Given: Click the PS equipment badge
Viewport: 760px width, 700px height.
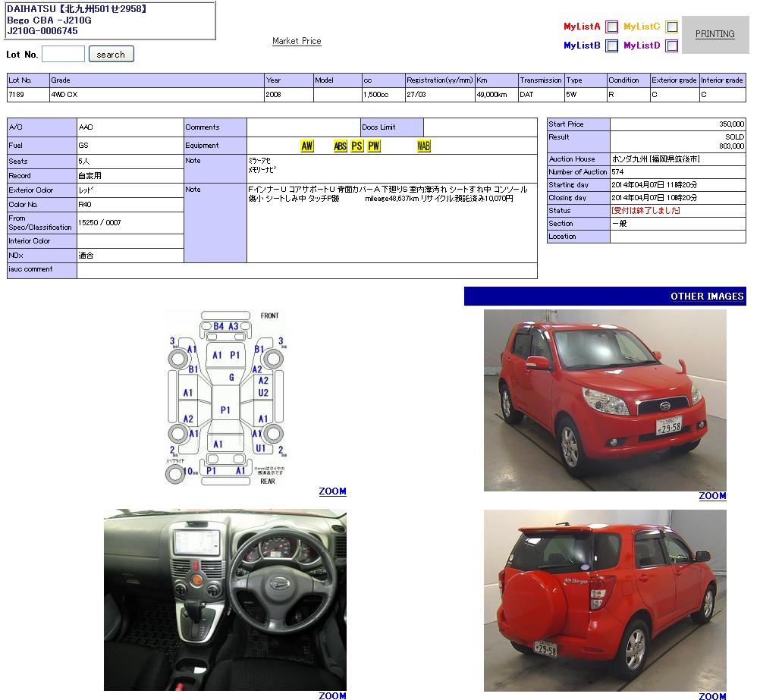Looking at the screenshot, I should click(357, 146).
